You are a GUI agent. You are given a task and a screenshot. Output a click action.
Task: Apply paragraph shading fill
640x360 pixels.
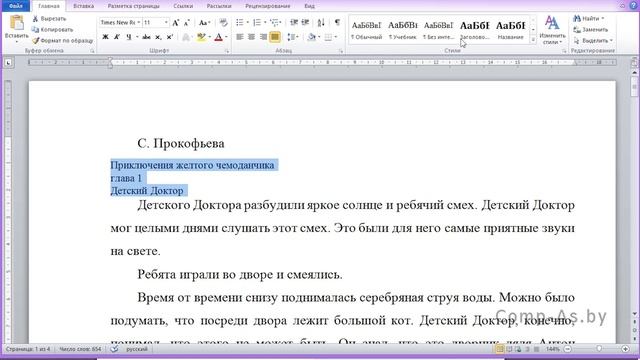coord(311,37)
